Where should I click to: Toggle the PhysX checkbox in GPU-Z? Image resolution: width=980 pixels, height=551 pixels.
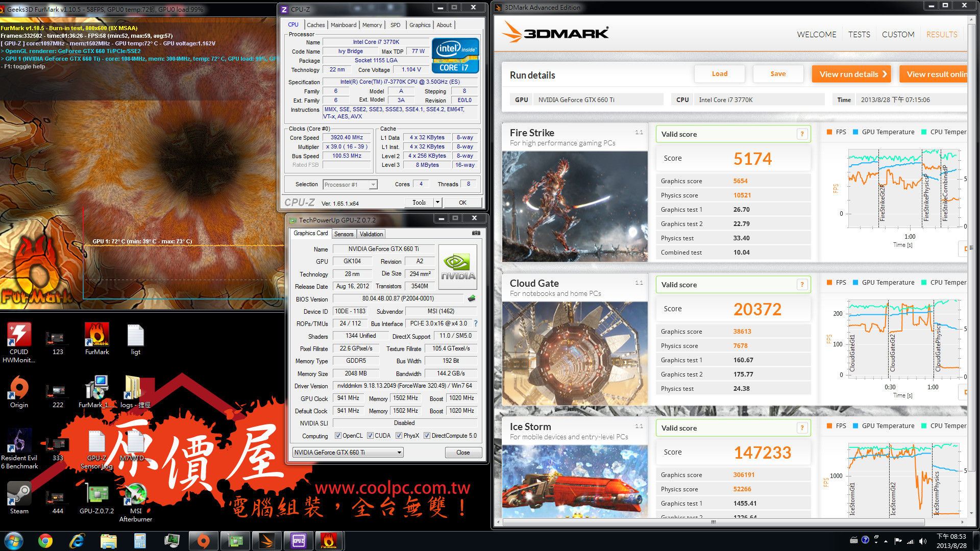coord(399,436)
